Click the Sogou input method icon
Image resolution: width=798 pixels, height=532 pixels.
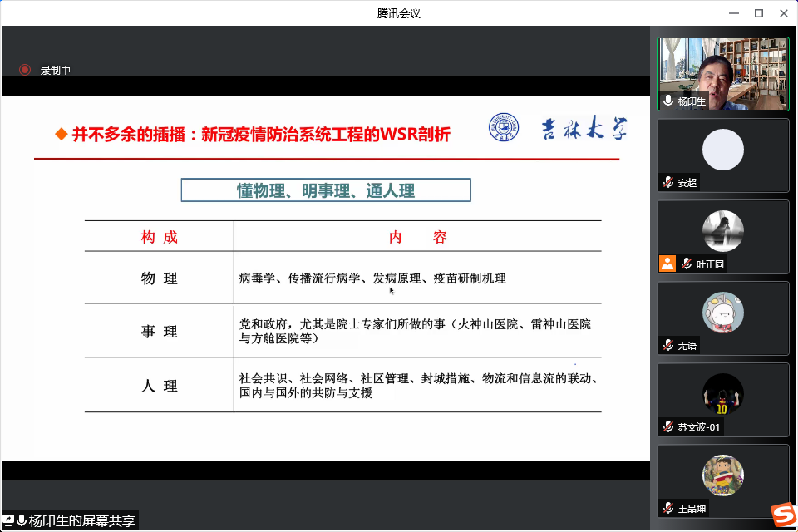[x=782, y=515]
